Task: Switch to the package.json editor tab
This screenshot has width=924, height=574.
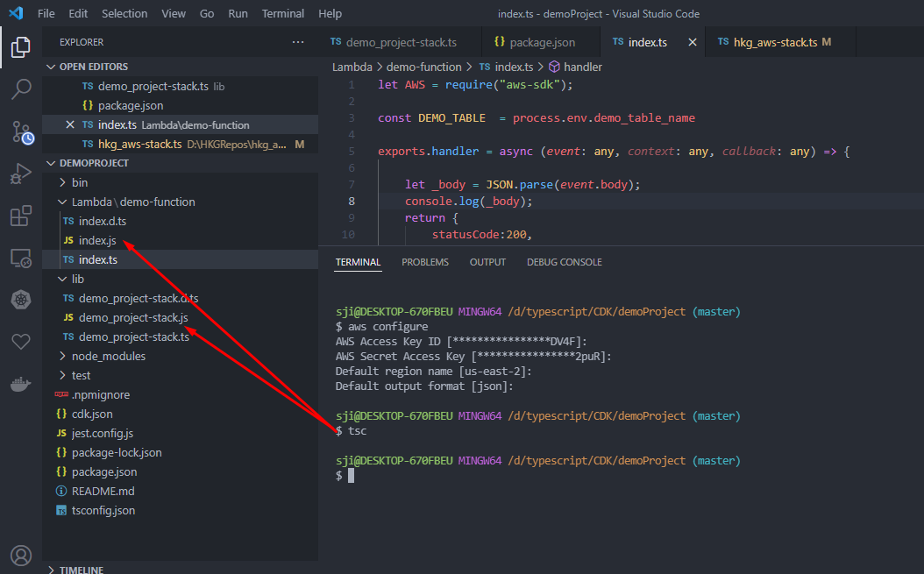Action: pyautogui.click(x=539, y=40)
